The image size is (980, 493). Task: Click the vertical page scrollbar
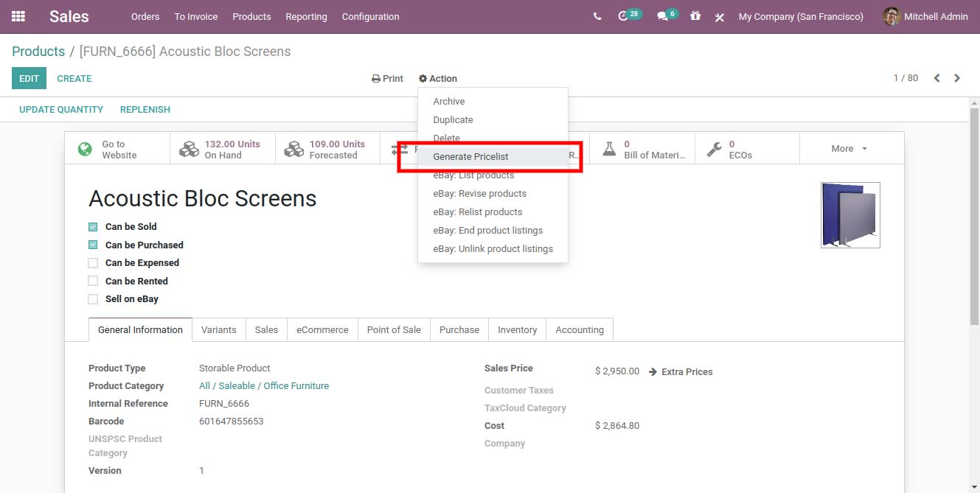pos(974,217)
